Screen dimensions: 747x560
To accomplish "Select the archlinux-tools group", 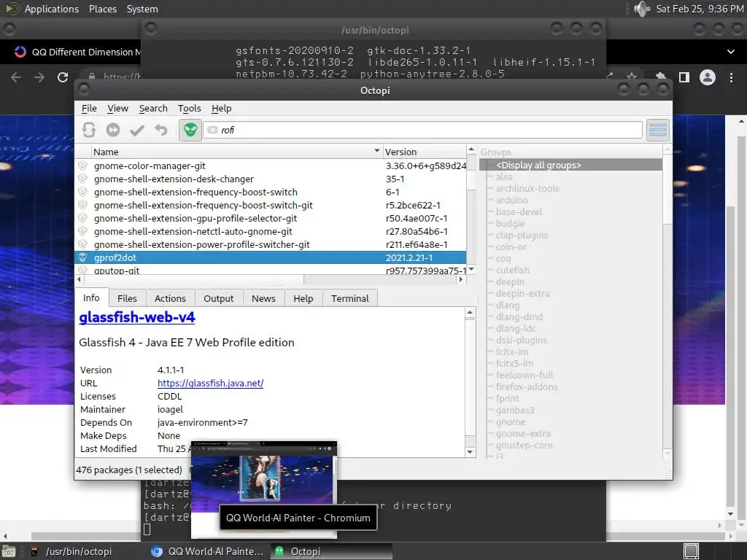I will click(x=527, y=189).
